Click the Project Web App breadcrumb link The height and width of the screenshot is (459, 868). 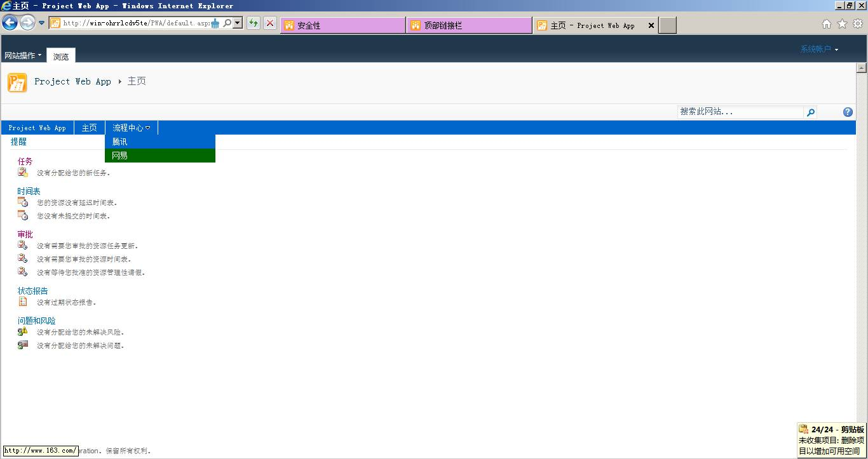(72, 81)
